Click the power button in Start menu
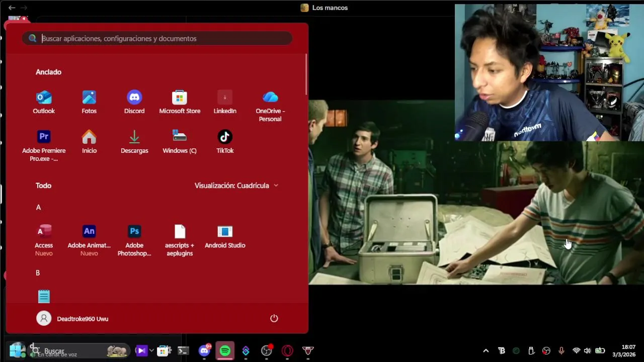This screenshot has height=362, width=644. [274, 318]
